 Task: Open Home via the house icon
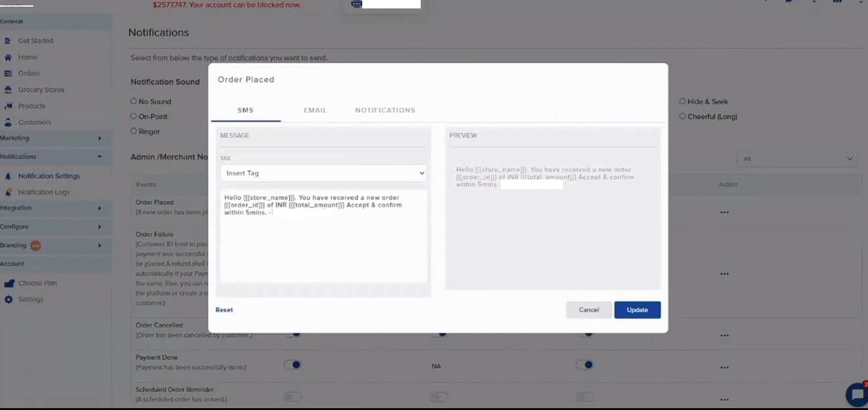[8, 57]
